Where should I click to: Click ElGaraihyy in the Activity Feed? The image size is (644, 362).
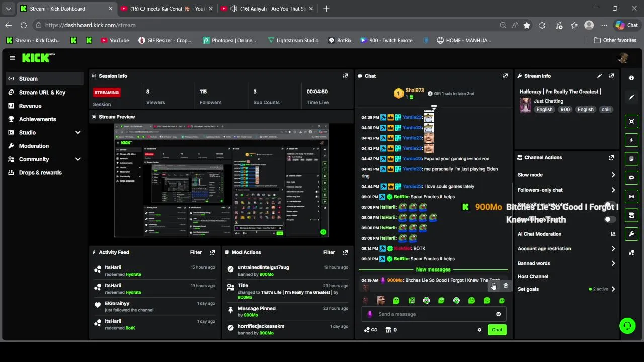[x=117, y=303]
